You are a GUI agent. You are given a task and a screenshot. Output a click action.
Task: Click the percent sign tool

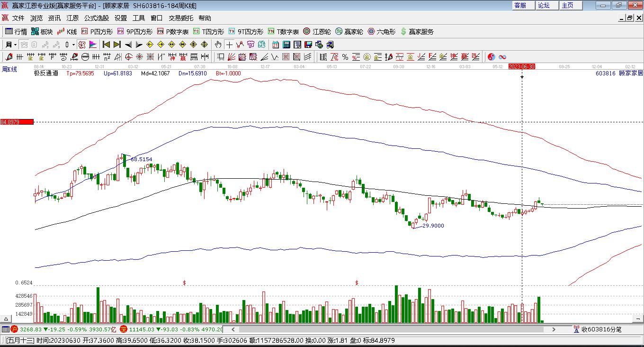click(345, 57)
